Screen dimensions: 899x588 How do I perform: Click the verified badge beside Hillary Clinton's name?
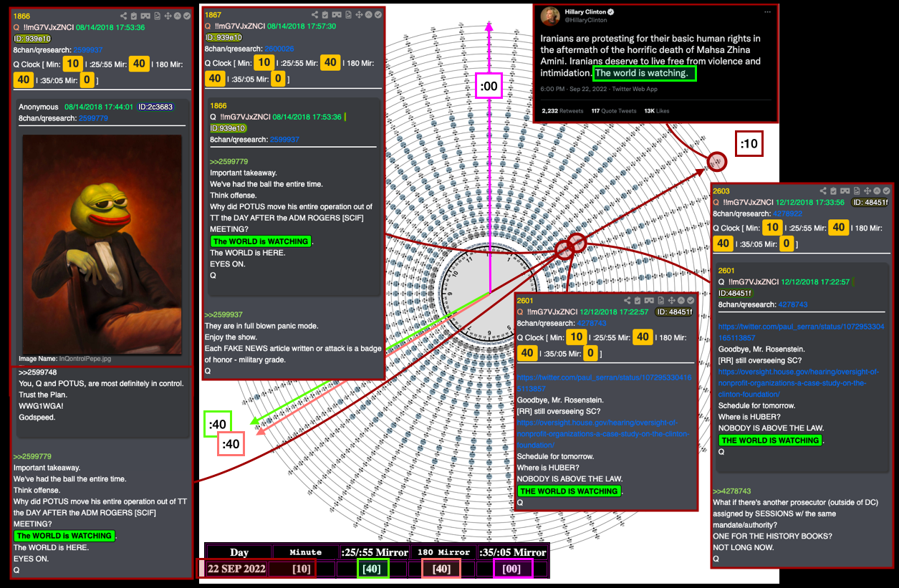(611, 12)
